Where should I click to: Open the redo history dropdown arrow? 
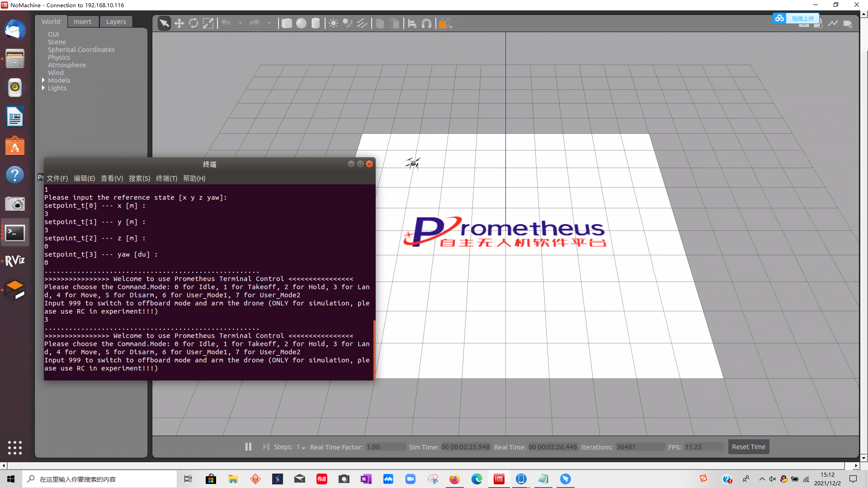coord(269,23)
